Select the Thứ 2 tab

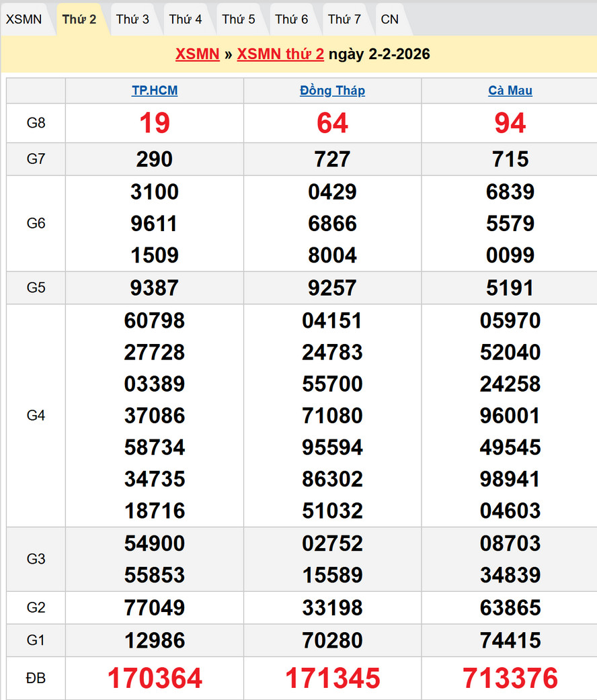(x=79, y=19)
